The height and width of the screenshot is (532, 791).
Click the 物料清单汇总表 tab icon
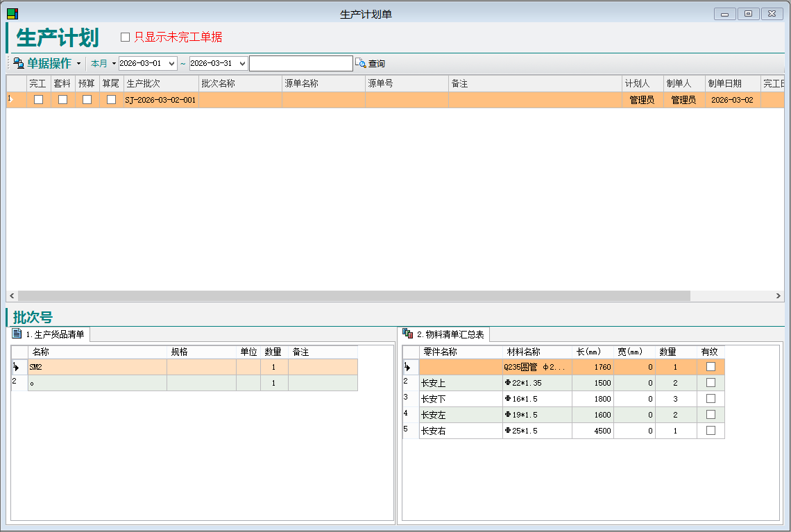click(407, 334)
